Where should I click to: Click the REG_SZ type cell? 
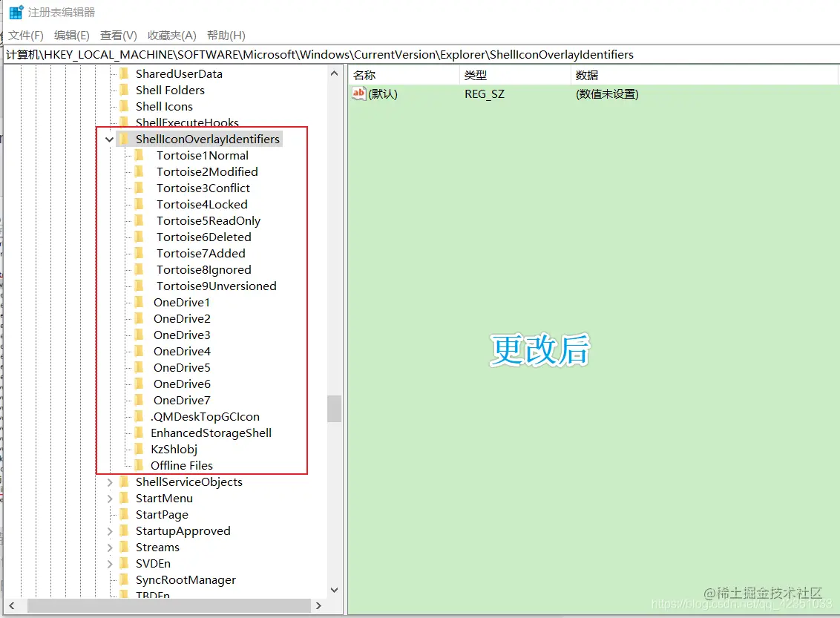485,94
